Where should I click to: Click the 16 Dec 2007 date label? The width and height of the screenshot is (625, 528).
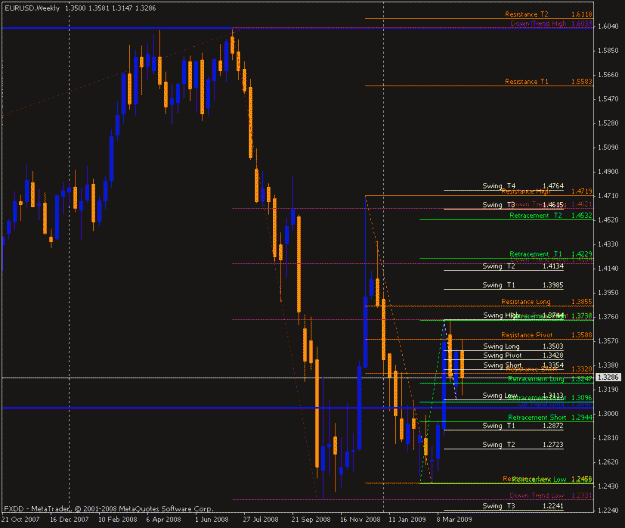click(x=69, y=520)
